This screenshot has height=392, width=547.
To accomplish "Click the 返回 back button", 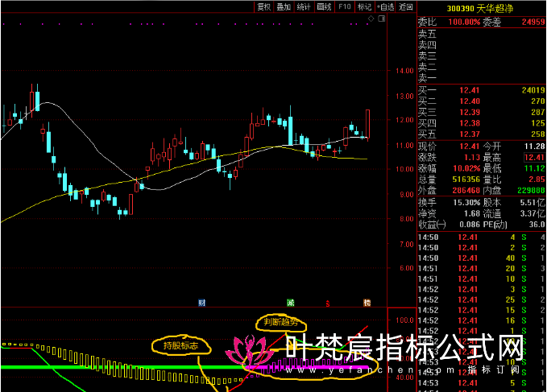I will [x=406, y=6].
